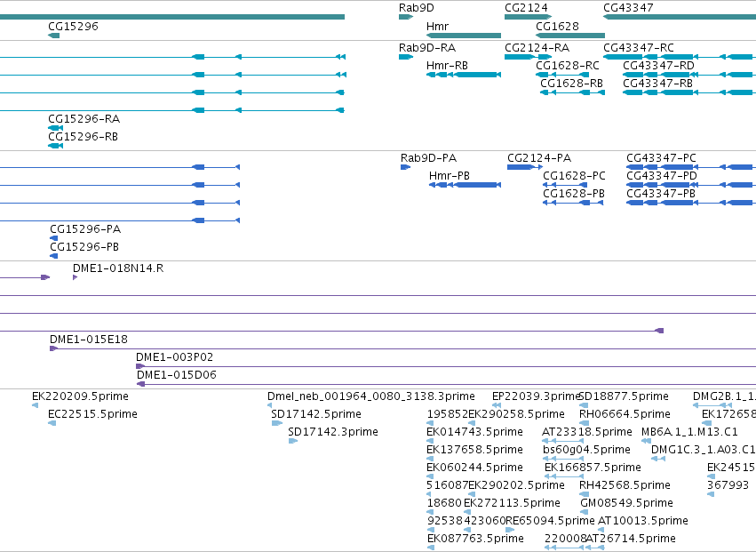The height and width of the screenshot is (552, 756).
Task: Click the EK290258.5prime EST
Action: [x=472, y=423]
